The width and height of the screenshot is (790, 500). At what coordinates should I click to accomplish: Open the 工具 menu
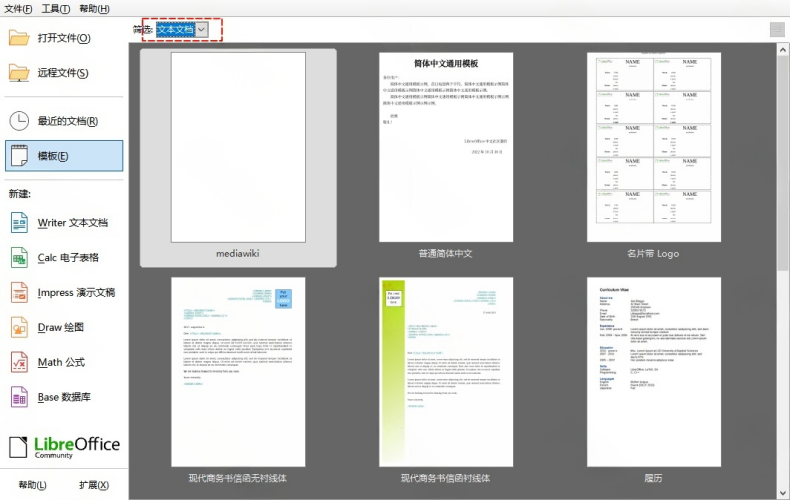tap(56, 9)
